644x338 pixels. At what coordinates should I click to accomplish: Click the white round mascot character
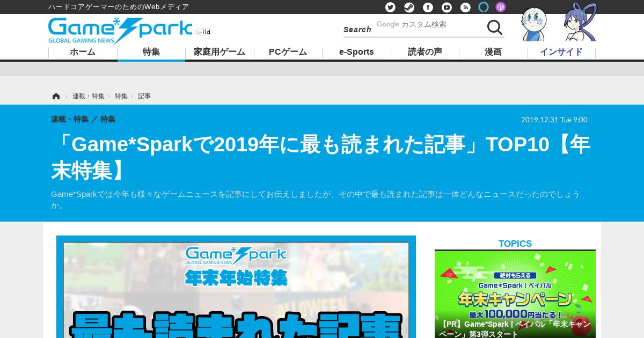click(x=533, y=25)
